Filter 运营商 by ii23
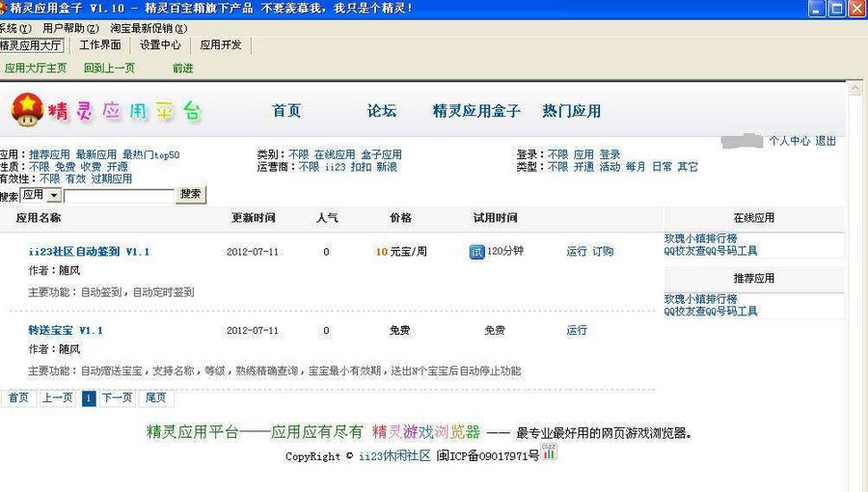868x492 pixels. (335, 167)
